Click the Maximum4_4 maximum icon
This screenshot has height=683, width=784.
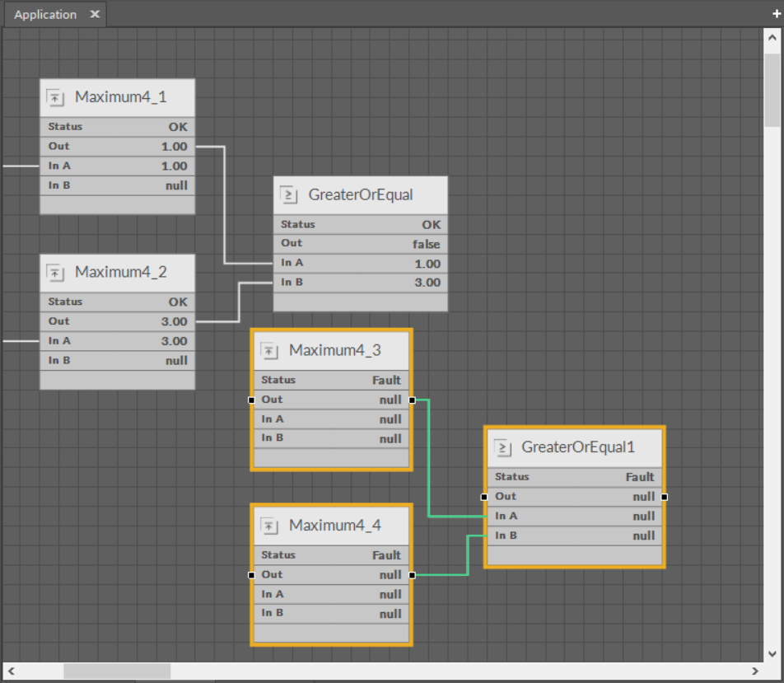[x=269, y=525]
